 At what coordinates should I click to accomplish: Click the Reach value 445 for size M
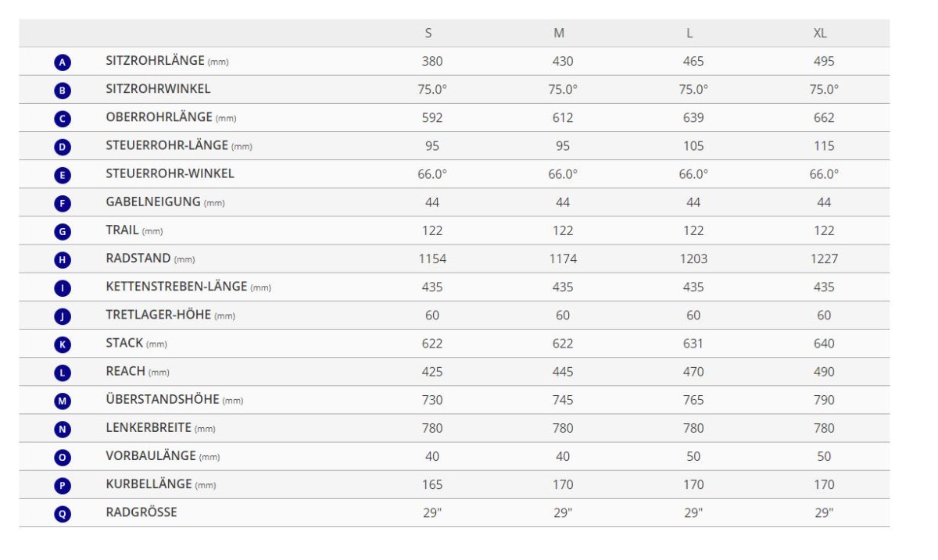(x=562, y=372)
